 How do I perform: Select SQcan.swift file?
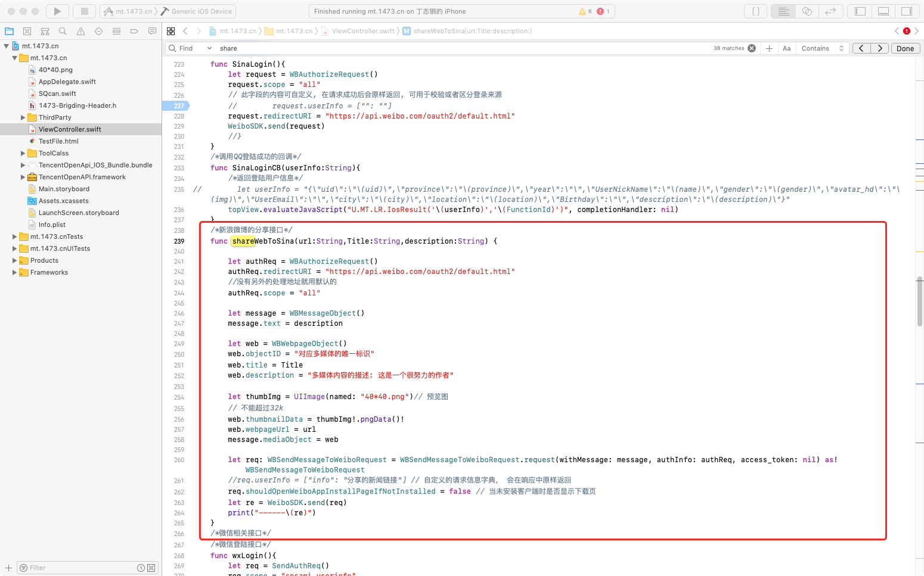coord(57,94)
